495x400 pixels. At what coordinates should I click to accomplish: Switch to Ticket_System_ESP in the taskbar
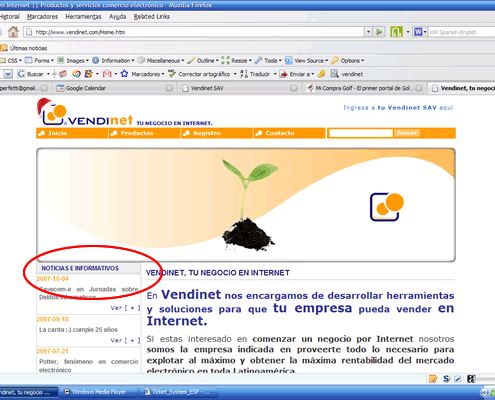pyautogui.click(x=178, y=392)
